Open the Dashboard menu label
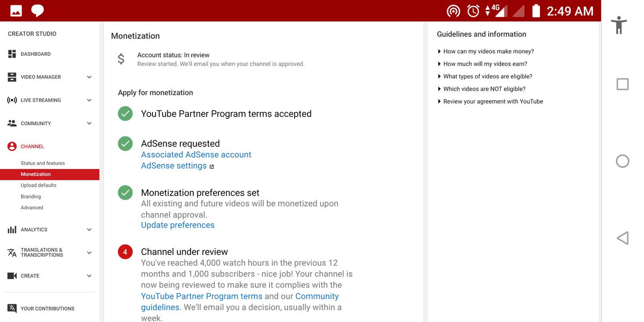Viewport: 644px width, 322px height. tap(35, 54)
